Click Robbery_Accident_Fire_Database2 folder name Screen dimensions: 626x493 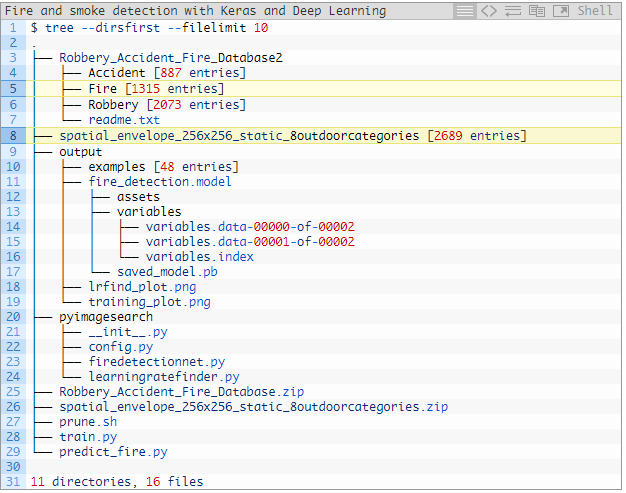(x=171, y=58)
